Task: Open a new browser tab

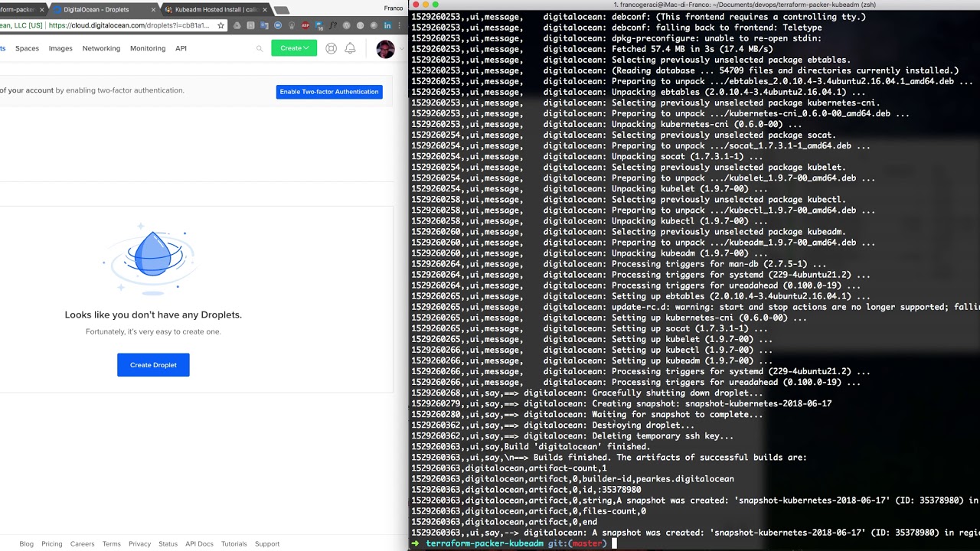Action: pos(281,10)
